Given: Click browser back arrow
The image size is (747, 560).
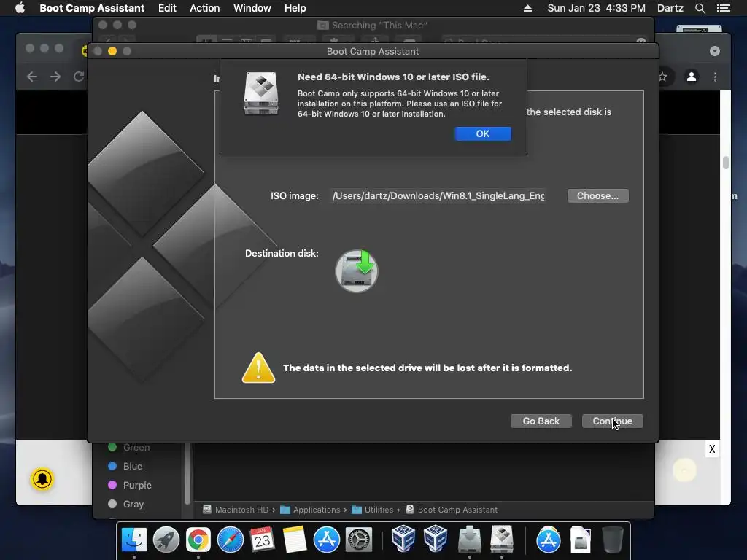Looking at the screenshot, I should click(32, 77).
